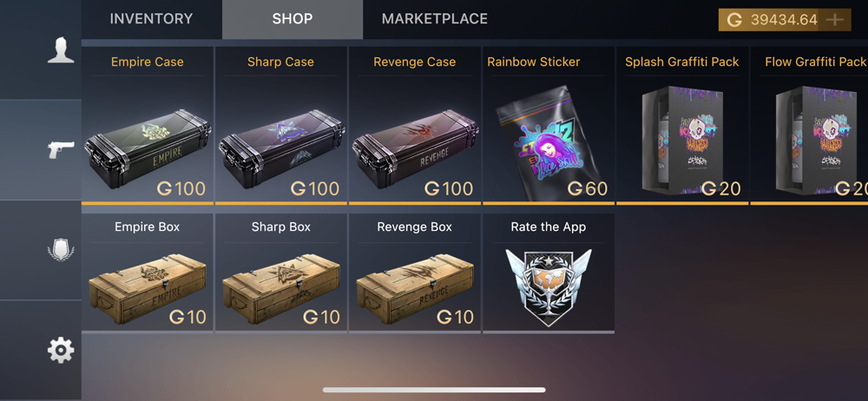Select the Sharp Case item
This screenshot has width=868, height=401.
click(x=280, y=126)
